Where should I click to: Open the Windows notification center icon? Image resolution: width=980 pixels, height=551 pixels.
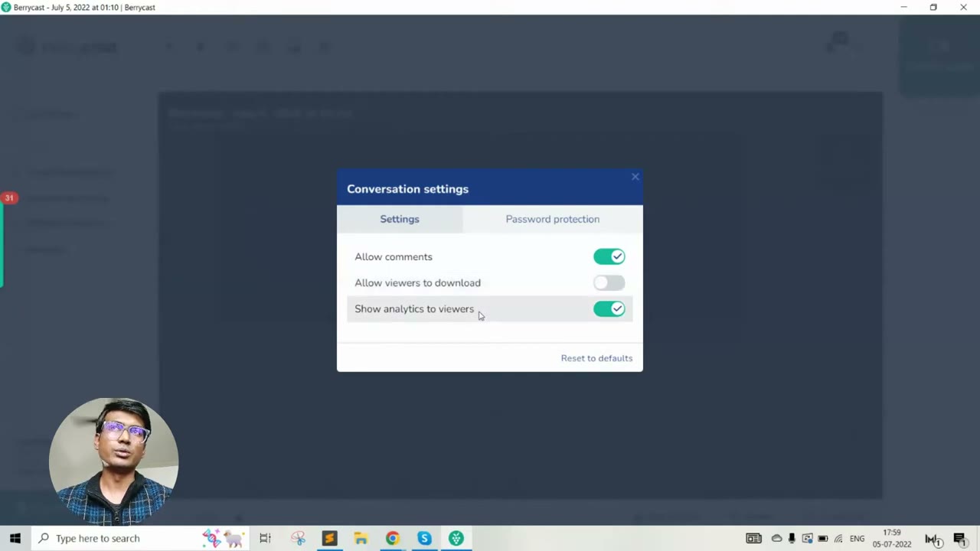tap(959, 539)
